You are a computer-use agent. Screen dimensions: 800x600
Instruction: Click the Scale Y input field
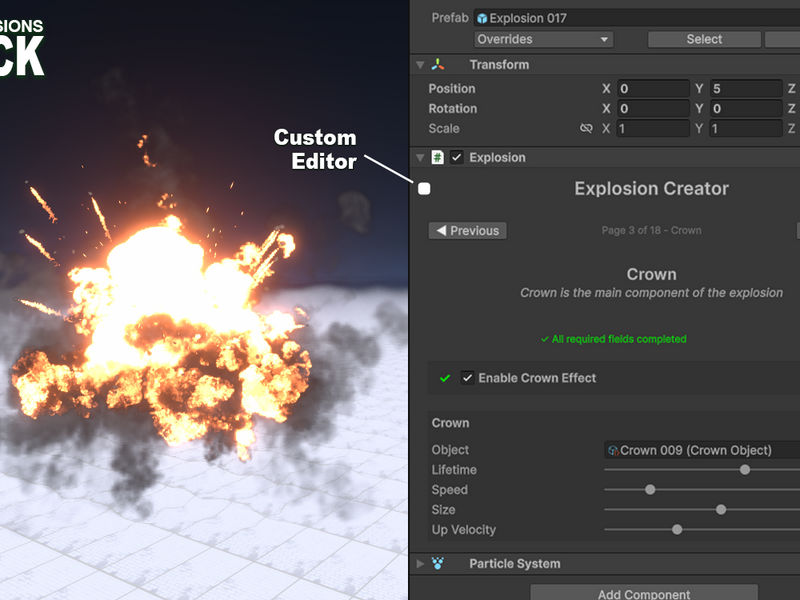click(746, 128)
